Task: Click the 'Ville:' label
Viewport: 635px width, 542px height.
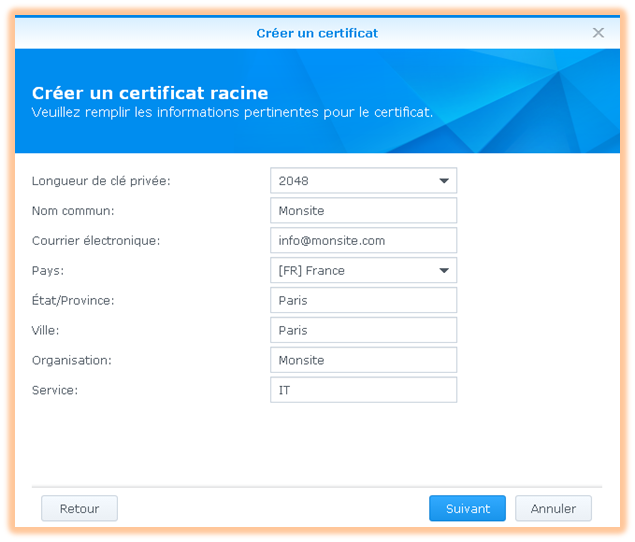Action: click(45, 331)
